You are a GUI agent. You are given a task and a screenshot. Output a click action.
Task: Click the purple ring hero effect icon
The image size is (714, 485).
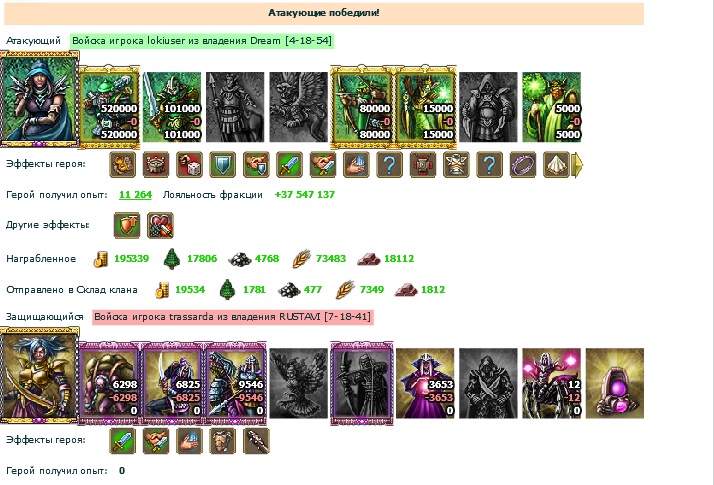[x=523, y=164]
